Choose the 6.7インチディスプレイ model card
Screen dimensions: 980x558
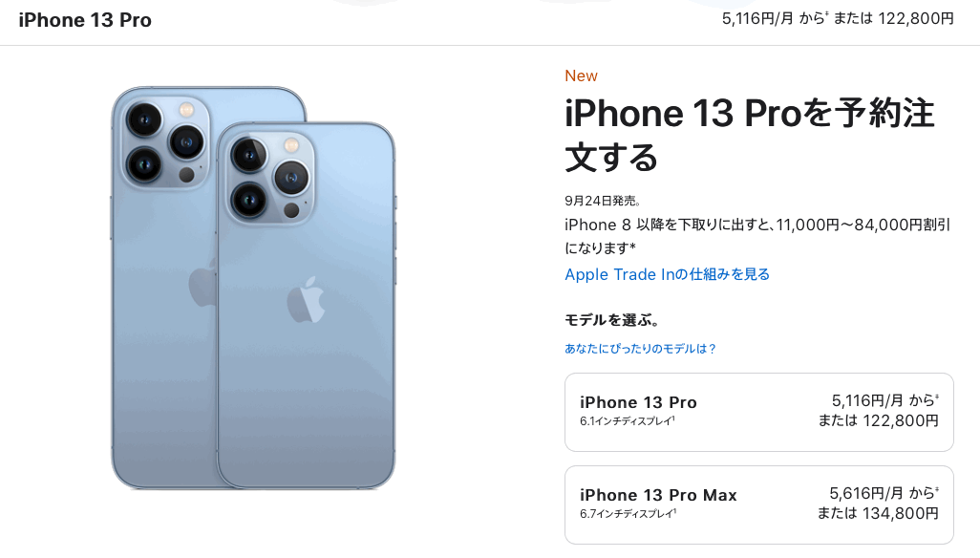(758, 504)
